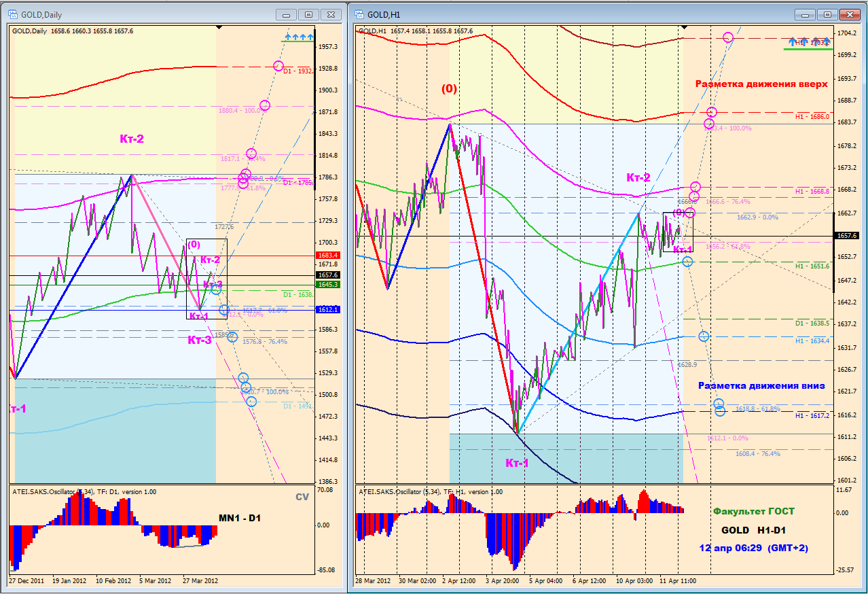Select the topmost magenta circle on H1 chart
868x594 pixels.
point(728,37)
